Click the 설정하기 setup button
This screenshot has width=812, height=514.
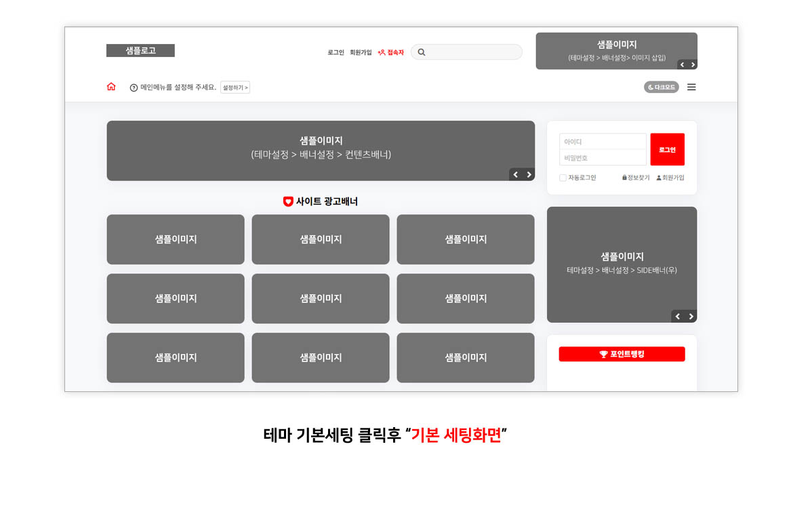pos(235,87)
